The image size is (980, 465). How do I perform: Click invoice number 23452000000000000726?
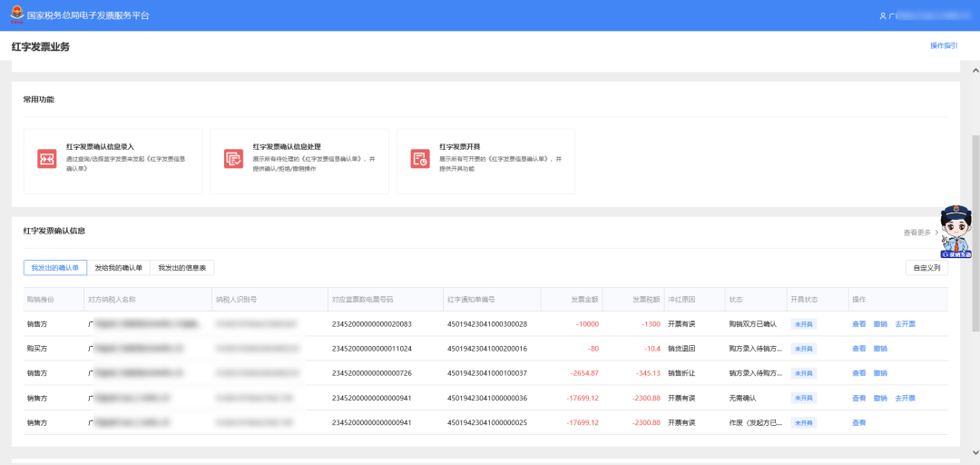click(x=371, y=373)
